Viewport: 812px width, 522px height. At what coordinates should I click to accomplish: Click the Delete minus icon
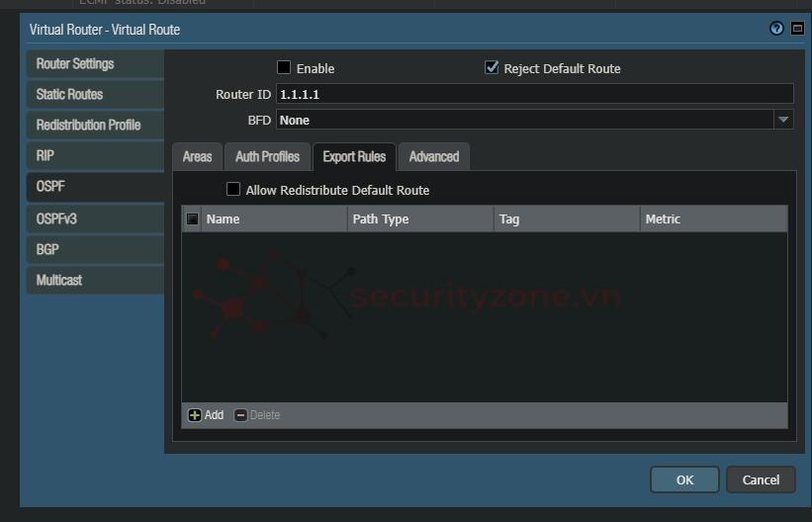point(240,415)
